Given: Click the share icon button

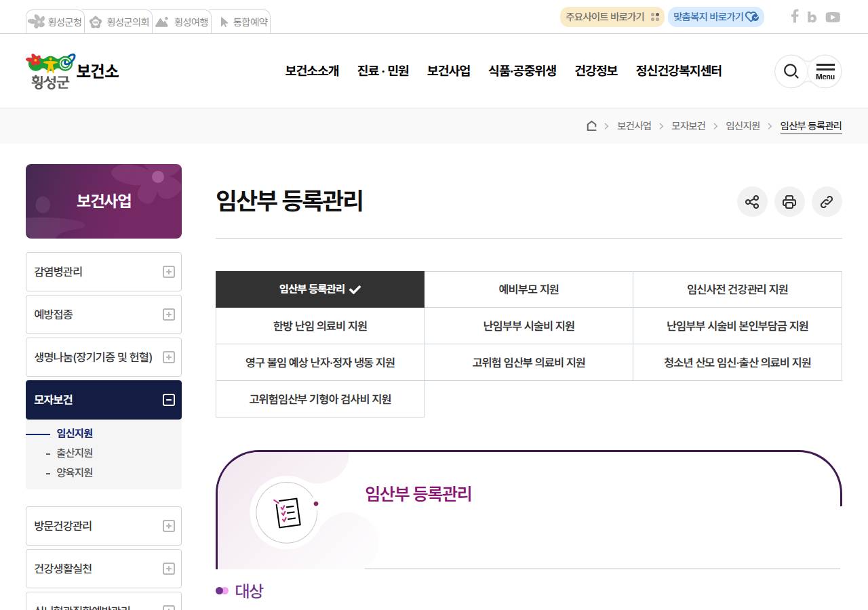Looking at the screenshot, I should (752, 202).
